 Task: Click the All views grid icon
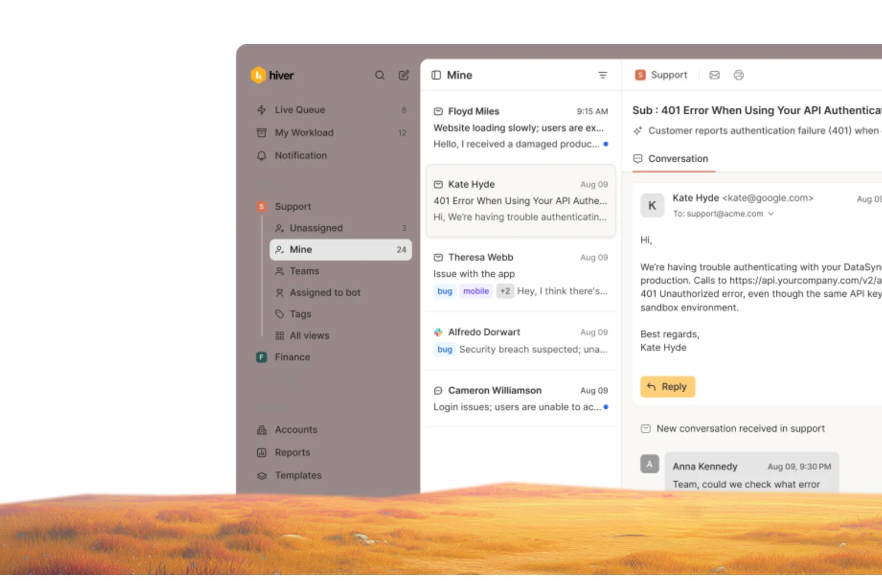pyautogui.click(x=280, y=336)
